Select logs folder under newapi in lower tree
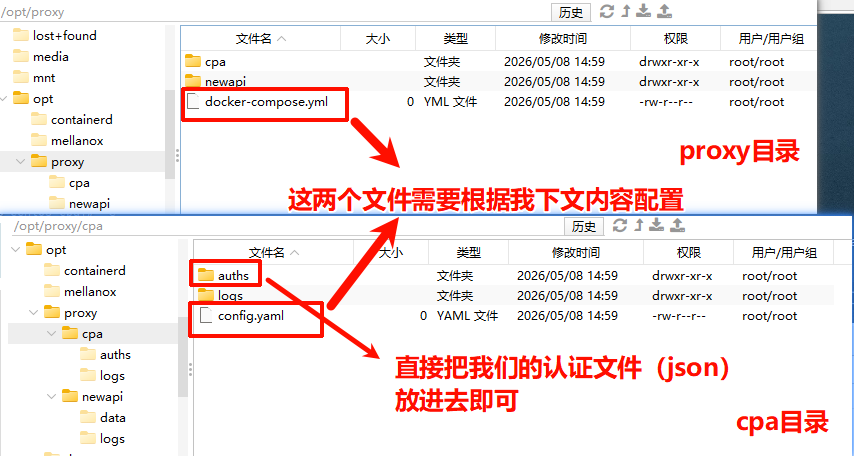Viewport: 854px width, 456px height. [112, 439]
